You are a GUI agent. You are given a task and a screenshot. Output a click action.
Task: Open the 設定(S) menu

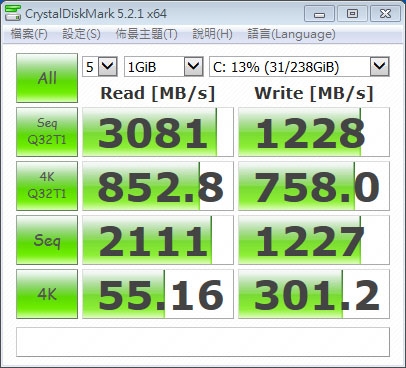click(x=81, y=34)
